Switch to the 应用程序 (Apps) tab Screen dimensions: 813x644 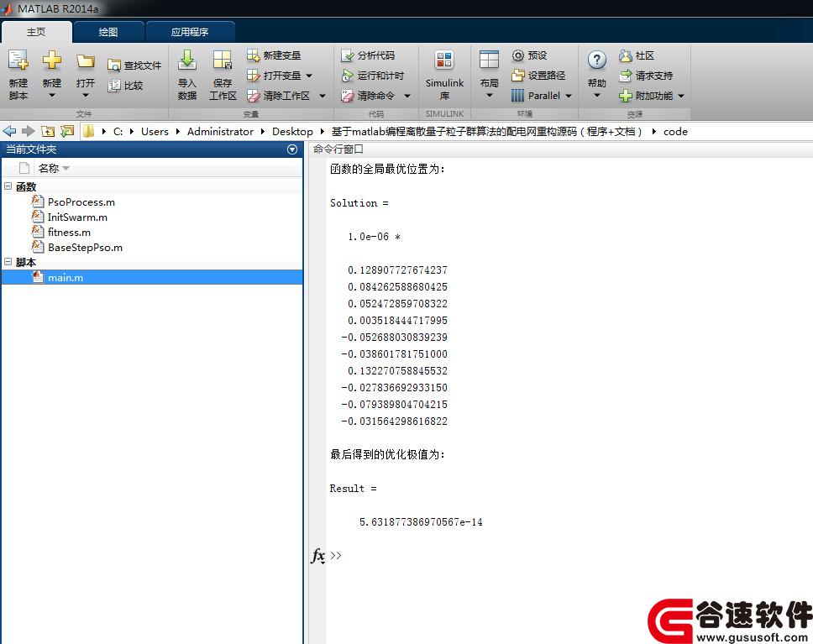[x=190, y=32]
